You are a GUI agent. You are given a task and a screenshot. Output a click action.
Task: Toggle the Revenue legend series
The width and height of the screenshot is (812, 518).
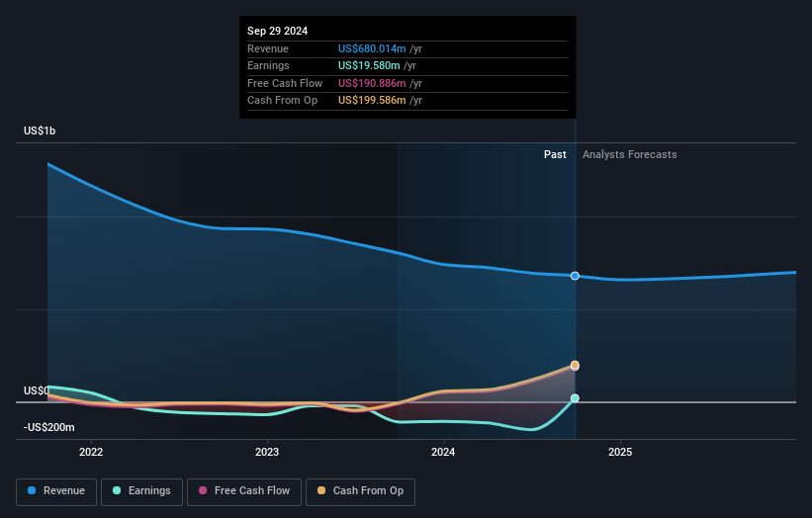(56, 491)
